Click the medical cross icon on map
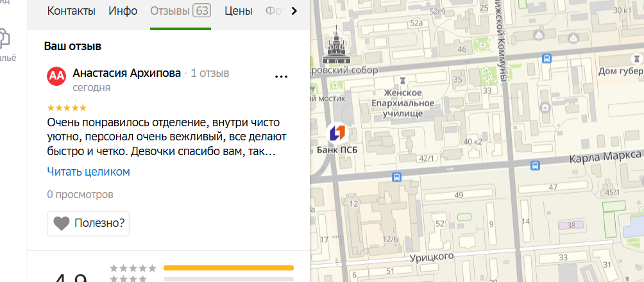The width and height of the screenshot is (644, 282). 545,108
